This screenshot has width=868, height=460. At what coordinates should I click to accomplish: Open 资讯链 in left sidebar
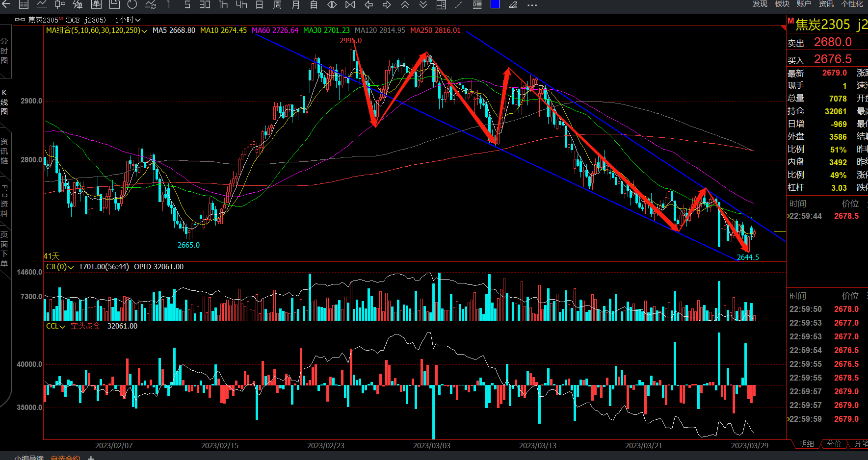(x=4, y=151)
